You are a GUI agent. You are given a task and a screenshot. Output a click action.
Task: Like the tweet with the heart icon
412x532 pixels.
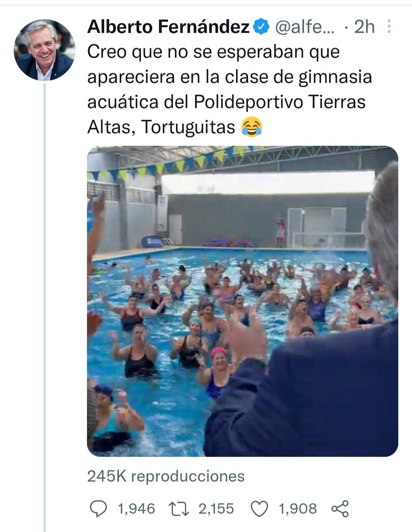coord(260,509)
